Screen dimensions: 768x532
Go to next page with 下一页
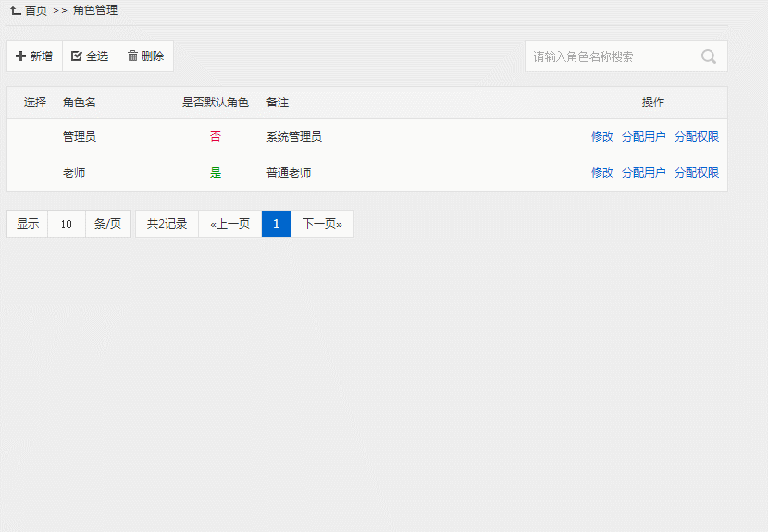pos(322,224)
